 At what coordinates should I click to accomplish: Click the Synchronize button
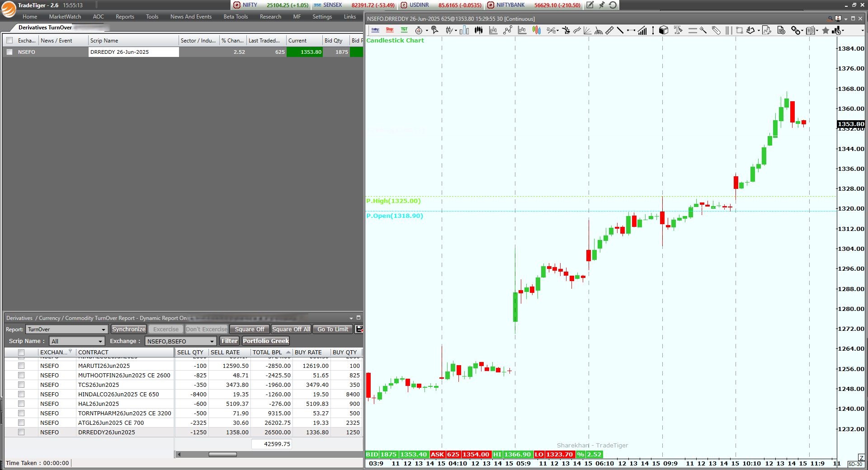[x=129, y=329]
